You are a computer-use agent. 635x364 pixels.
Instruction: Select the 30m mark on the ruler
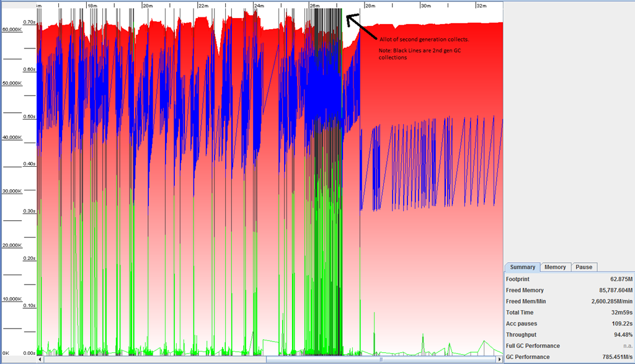[425, 6]
